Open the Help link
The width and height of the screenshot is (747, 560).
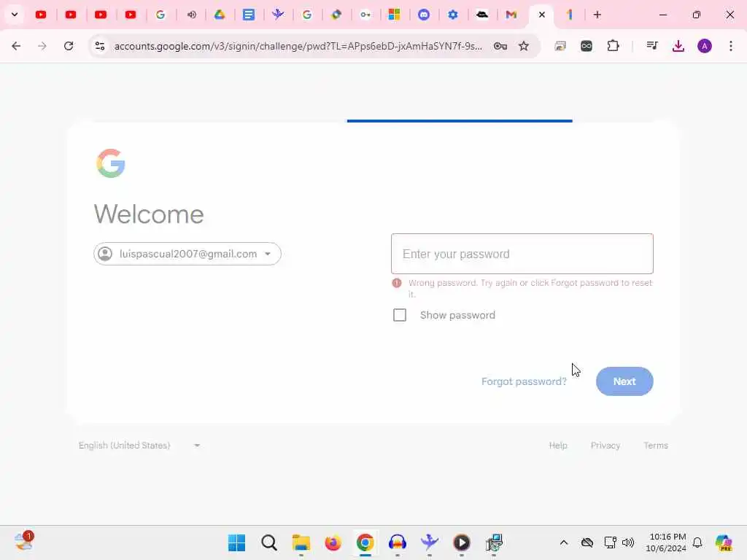[x=558, y=446]
